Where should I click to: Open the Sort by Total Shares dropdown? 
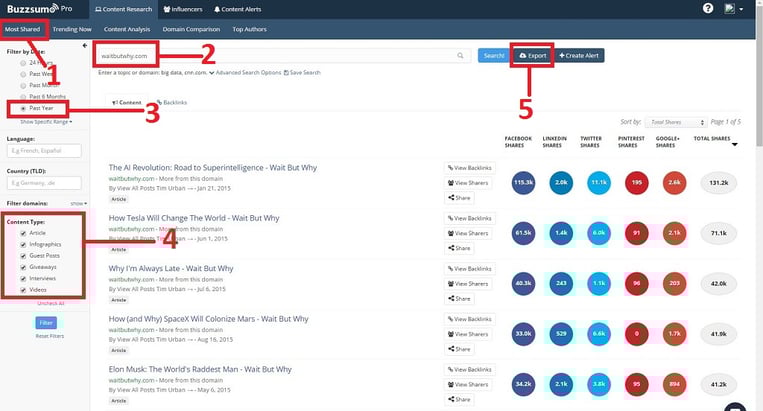pyautogui.click(x=675, y=122)
